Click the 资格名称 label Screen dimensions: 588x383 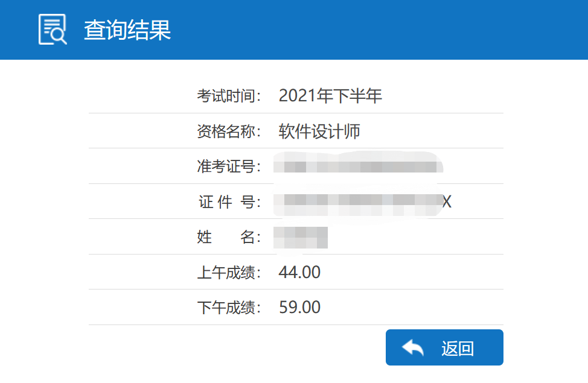pyautogui.click(x=229, y=131)
